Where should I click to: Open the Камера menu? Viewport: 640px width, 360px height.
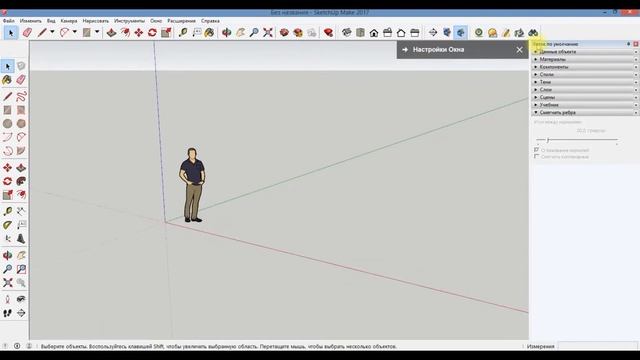click(69, 21)
